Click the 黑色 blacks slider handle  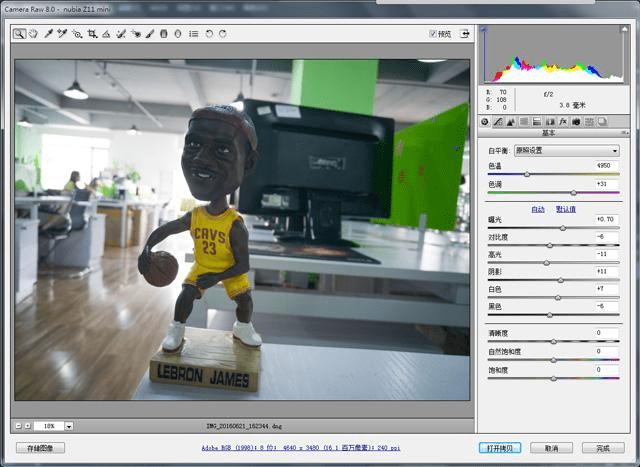tap(550, 315)
